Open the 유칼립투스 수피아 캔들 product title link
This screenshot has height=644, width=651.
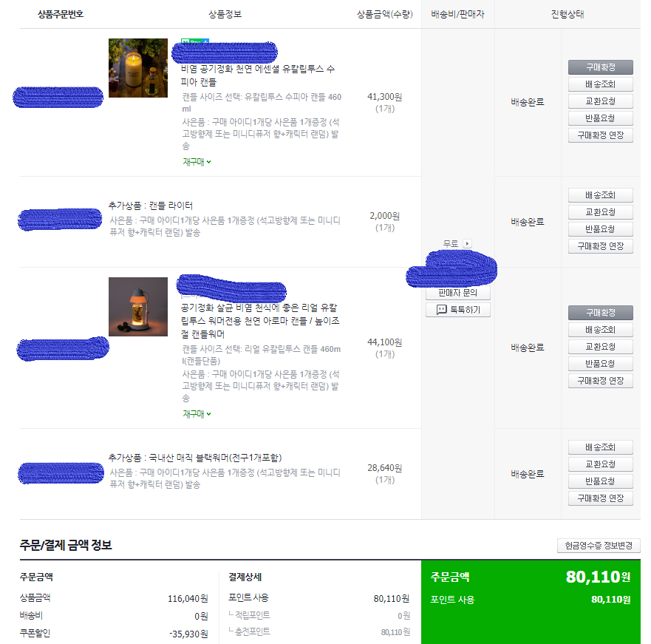click(258, 75)
